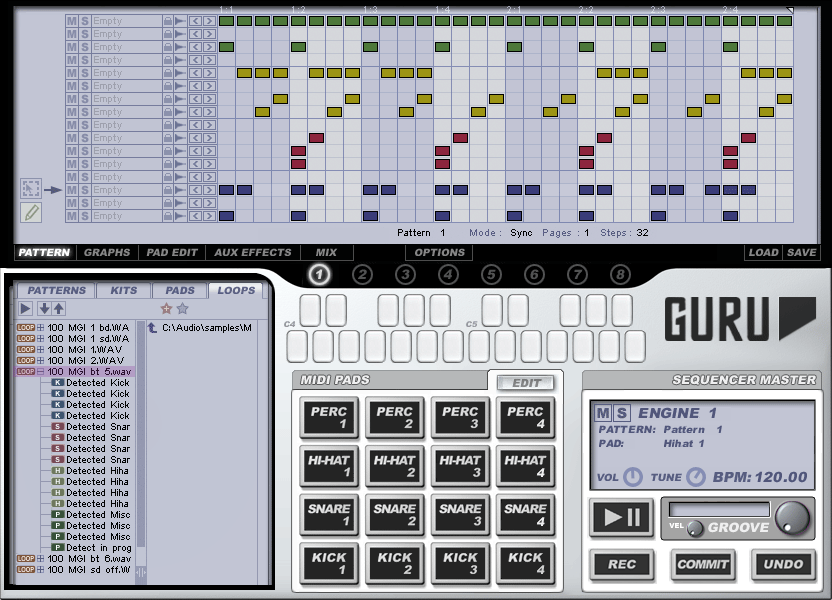The width and height of the screenshot is (832, 600).
Task: Go up one folder from C:\Audio\samples
Action: pyautogui.click(x=152, y=328)
